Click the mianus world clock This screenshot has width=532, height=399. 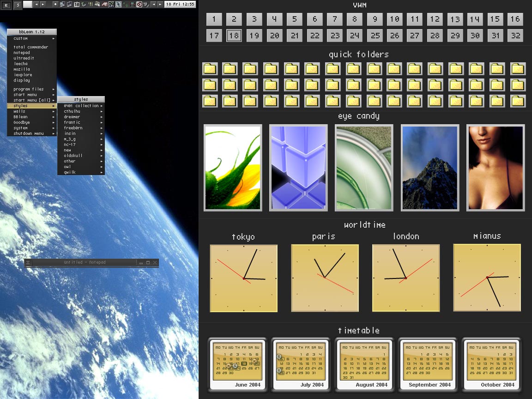487,278
